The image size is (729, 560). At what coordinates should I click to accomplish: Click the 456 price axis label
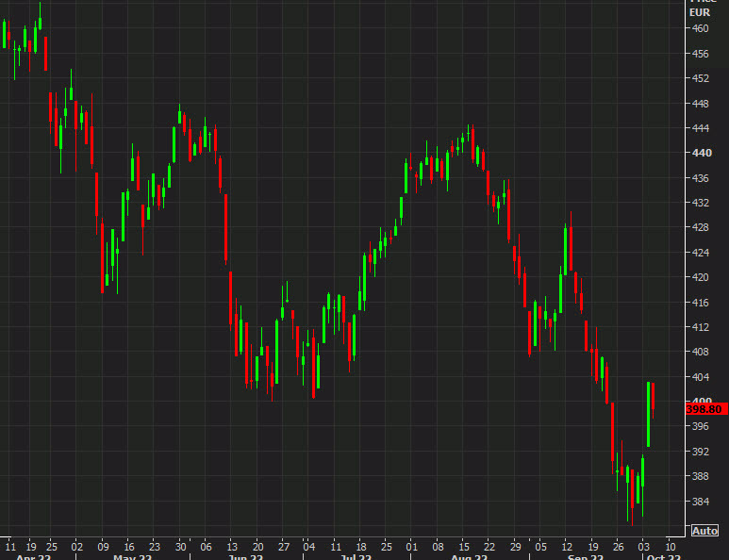point(700,54)
